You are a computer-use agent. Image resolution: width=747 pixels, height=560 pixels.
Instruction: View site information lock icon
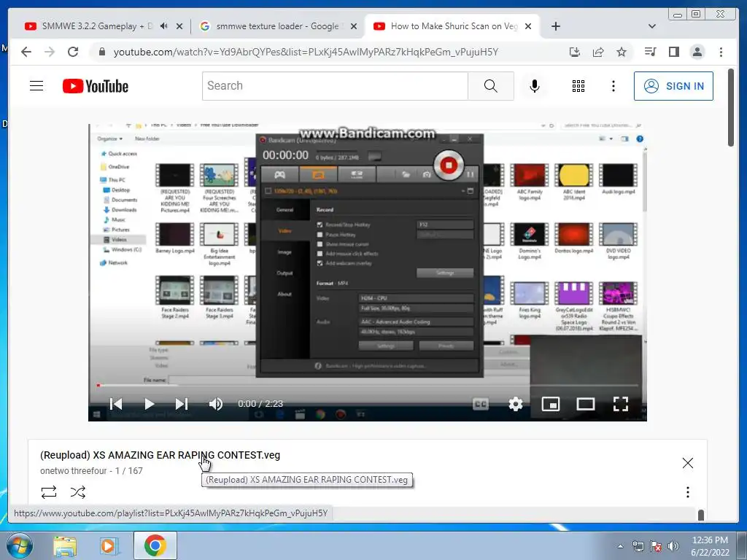(x=101, y=52)
